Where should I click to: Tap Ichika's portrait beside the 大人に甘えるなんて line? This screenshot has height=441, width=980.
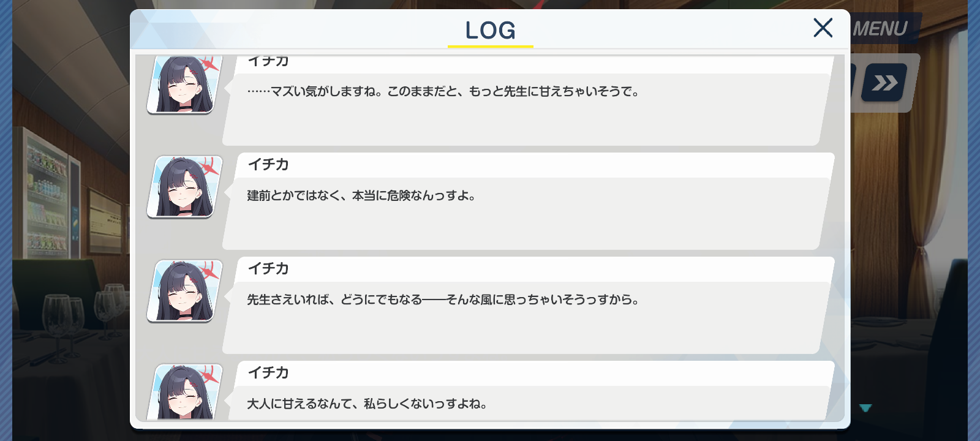pyautogui.click(x=184, y=392)
